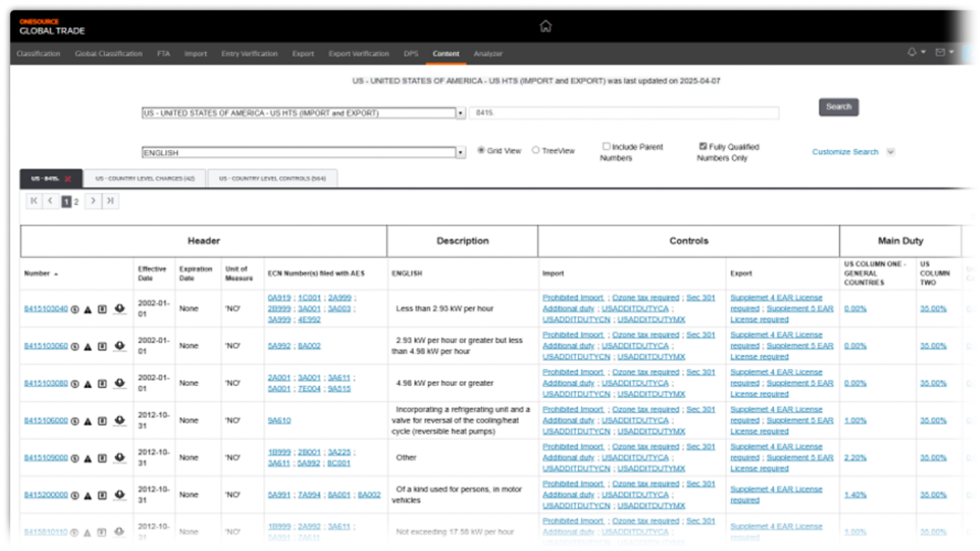
Task: Click the HTS number search field
Action: [x=624, y=113]
